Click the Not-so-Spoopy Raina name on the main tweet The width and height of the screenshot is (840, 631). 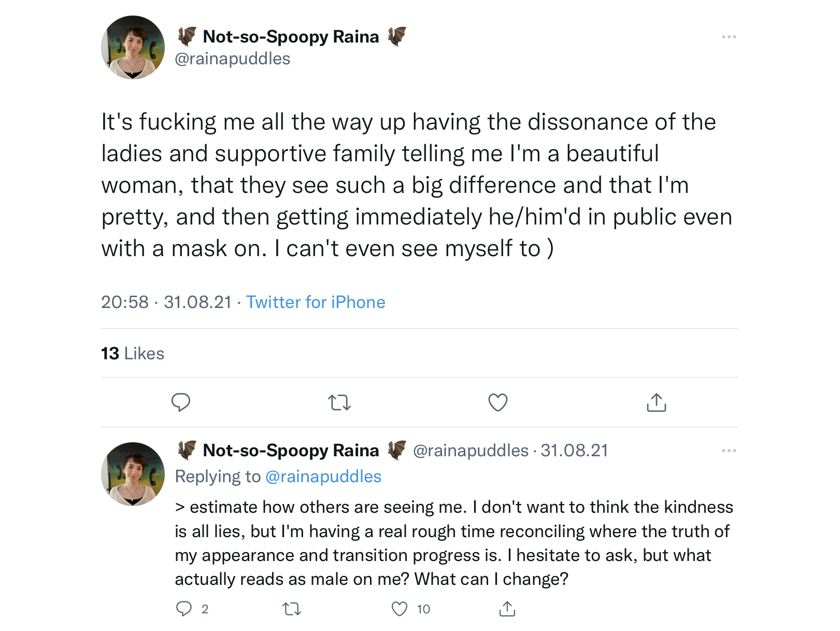coord(291,36)
